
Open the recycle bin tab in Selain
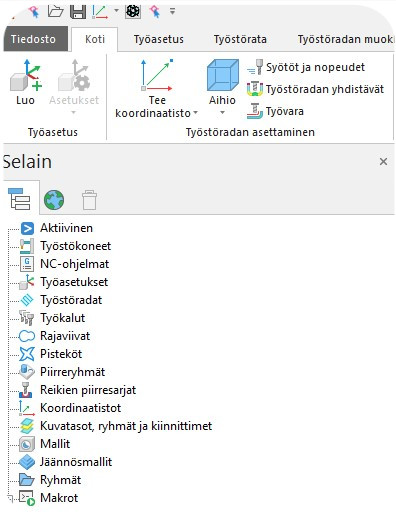click(89, 200)
